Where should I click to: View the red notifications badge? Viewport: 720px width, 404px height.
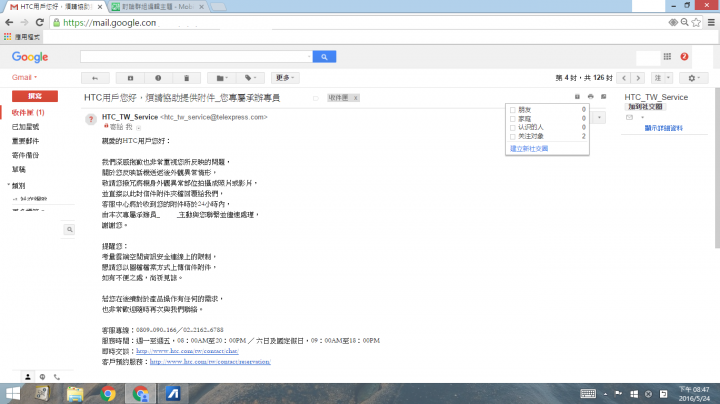coord(684,56)
